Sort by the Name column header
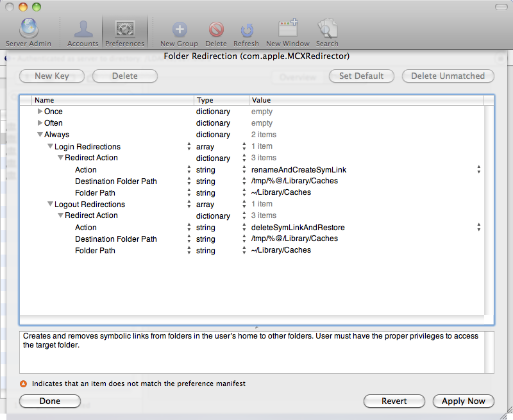The image size is (513, 420). coord(113,100)
